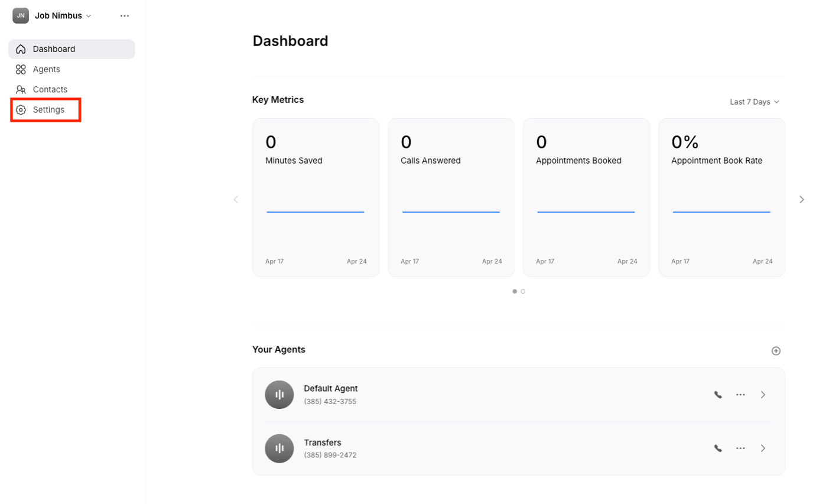Click the phone icon for Default Agent

pos(718,394)
